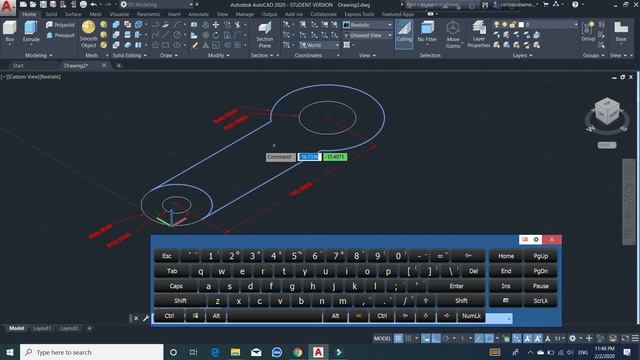Expand the Layers panel
Image resolution: width=640 pixels, height=360 pixels.
[x=522, y=55]
